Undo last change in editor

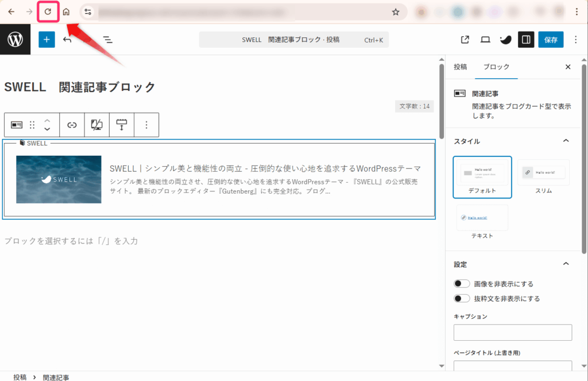(x=67, y=40)
